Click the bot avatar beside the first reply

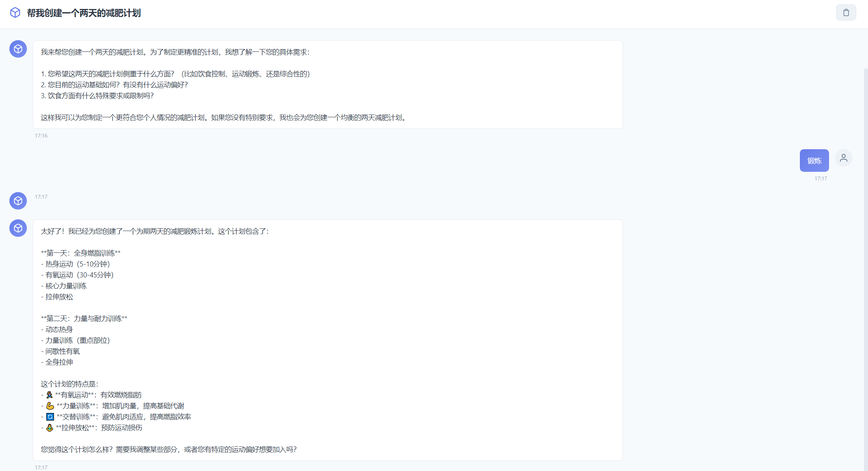(x=18, y=49)
